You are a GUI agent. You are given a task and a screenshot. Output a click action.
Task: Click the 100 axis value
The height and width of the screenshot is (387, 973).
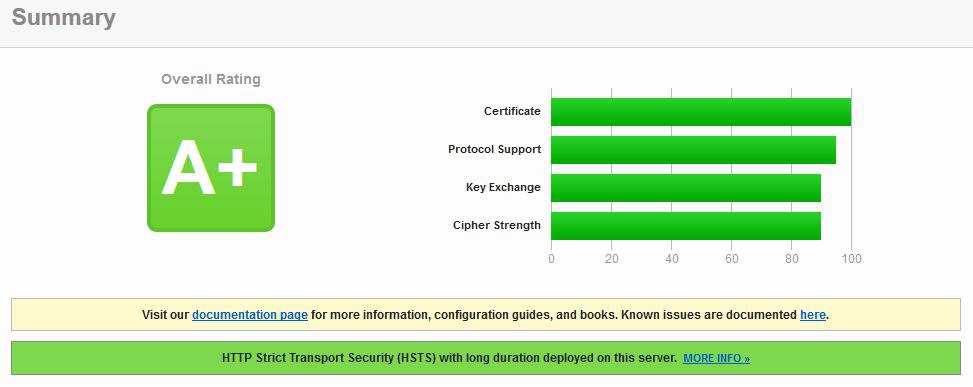click(x=851, y=259)
